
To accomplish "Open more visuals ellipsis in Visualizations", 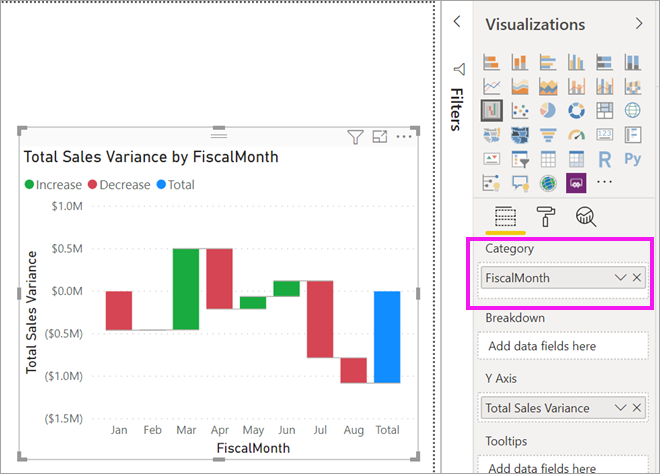I will 604,182.
